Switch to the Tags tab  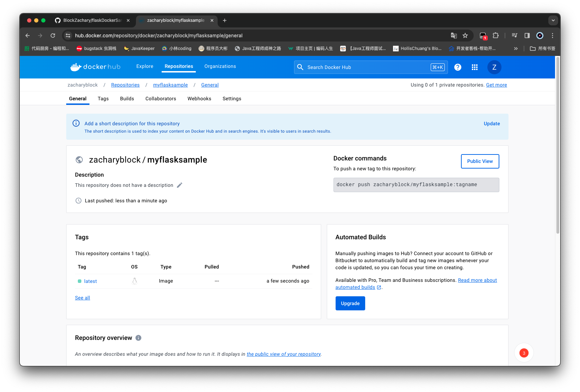[103, 99]
